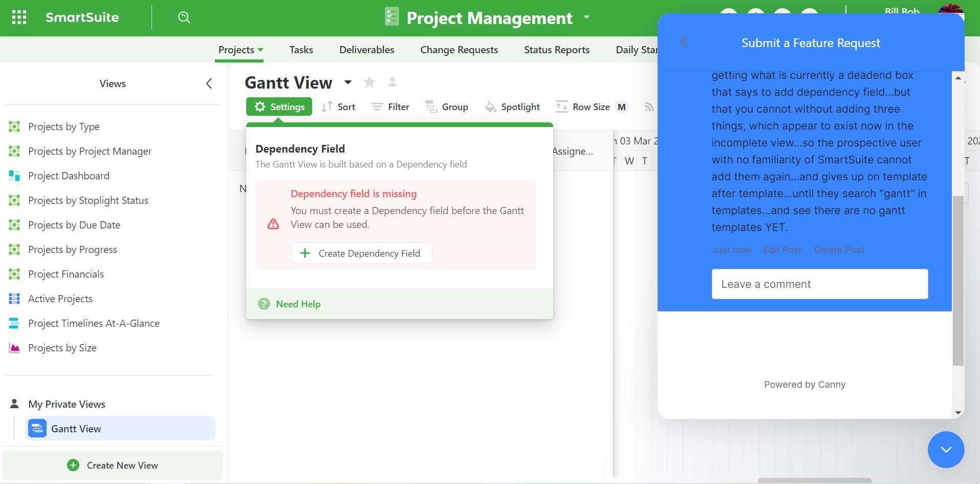Viewport: 980px width, 484px height.
Task: Open the Group options
Action: coord(447,107)
